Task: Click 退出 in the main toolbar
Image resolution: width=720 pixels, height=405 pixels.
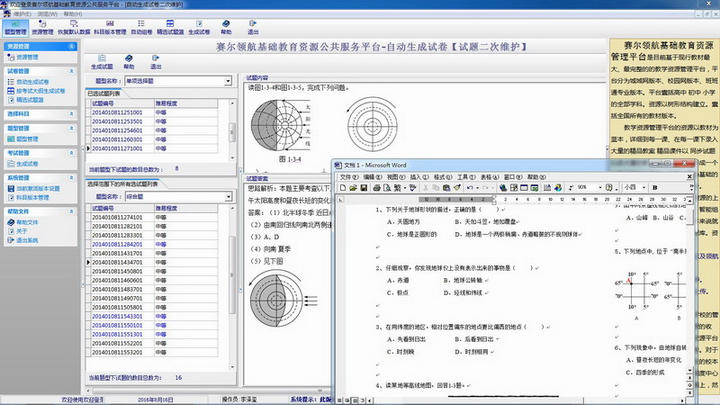Action: pos(253,27)
